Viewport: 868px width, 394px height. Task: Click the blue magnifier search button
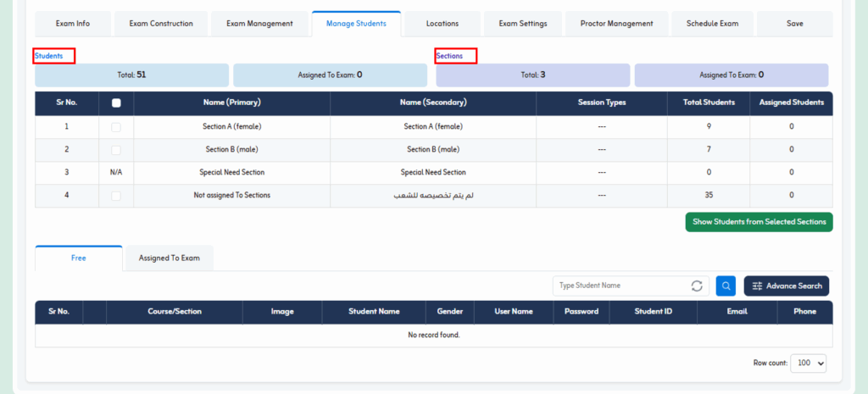(x=726, y=286)
